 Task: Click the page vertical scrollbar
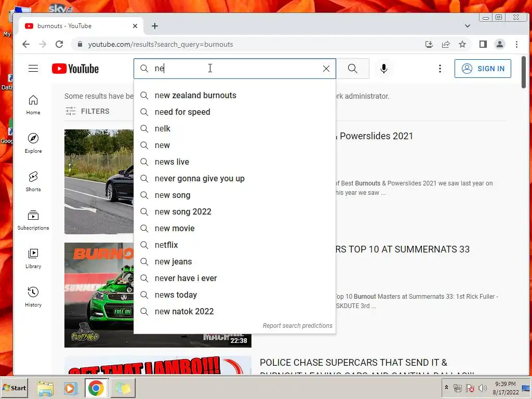[x=524, y=72]
